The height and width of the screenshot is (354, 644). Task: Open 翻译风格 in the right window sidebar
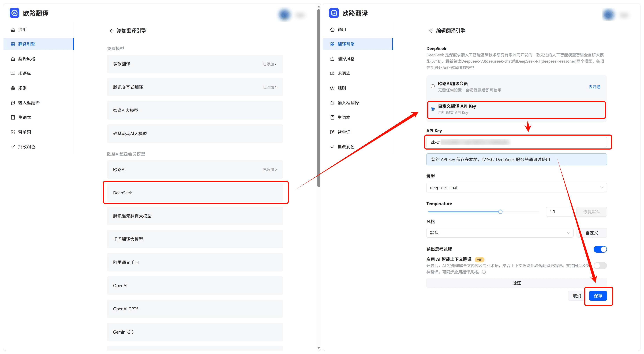tap(358, 59)
